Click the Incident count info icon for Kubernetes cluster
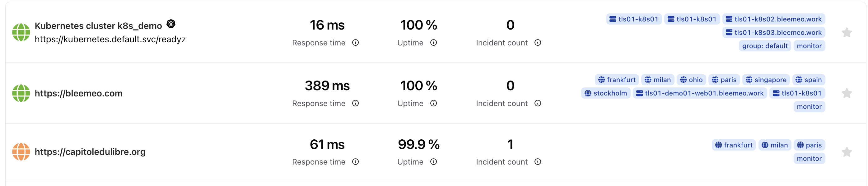This screenshot has height=186, width=868. tap(538, 43)
